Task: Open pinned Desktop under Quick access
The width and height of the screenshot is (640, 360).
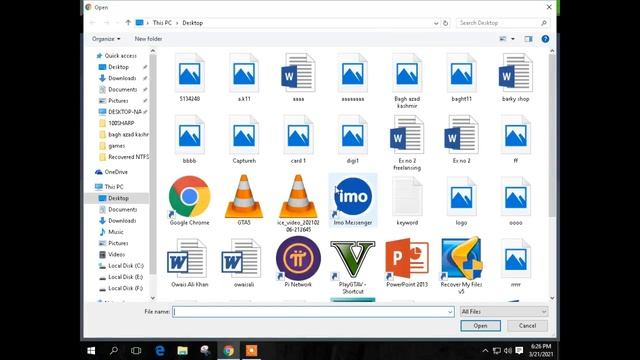Action: (x=118, y=67)
